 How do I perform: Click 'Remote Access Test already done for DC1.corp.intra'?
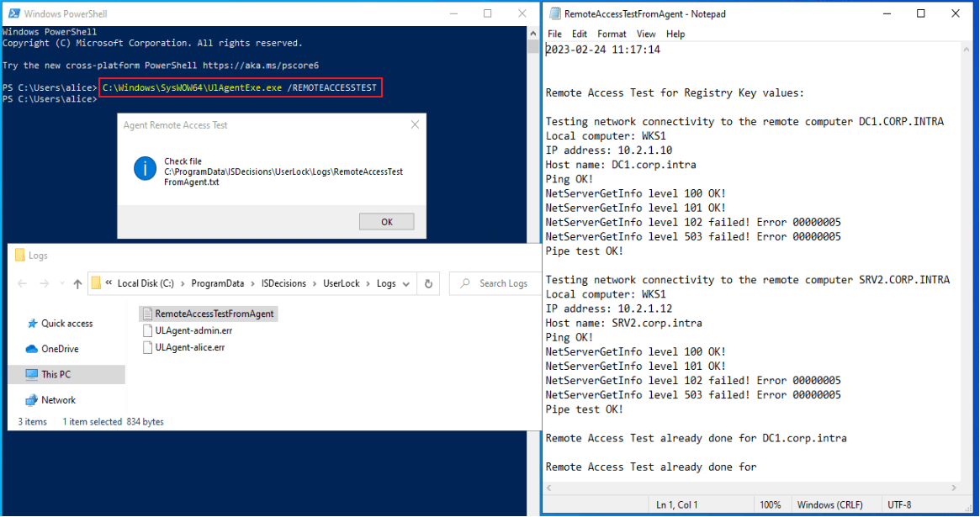pos(697,438)
